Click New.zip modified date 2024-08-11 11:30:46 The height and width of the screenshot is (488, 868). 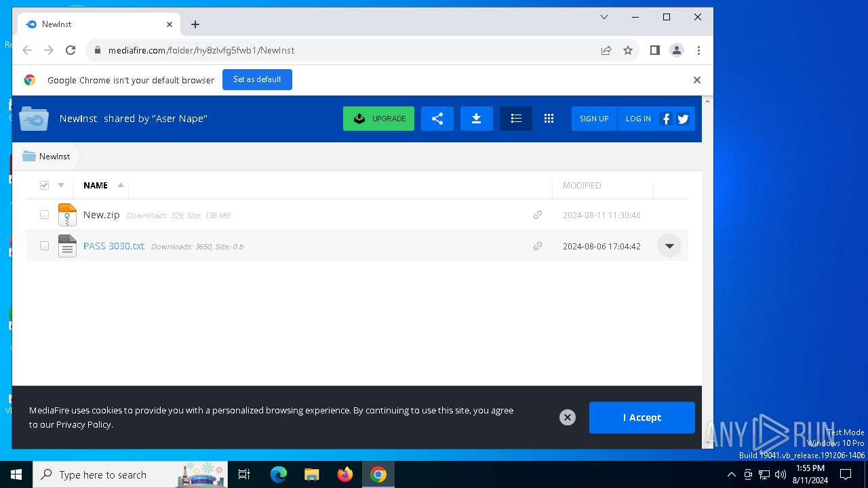point(601,216)
